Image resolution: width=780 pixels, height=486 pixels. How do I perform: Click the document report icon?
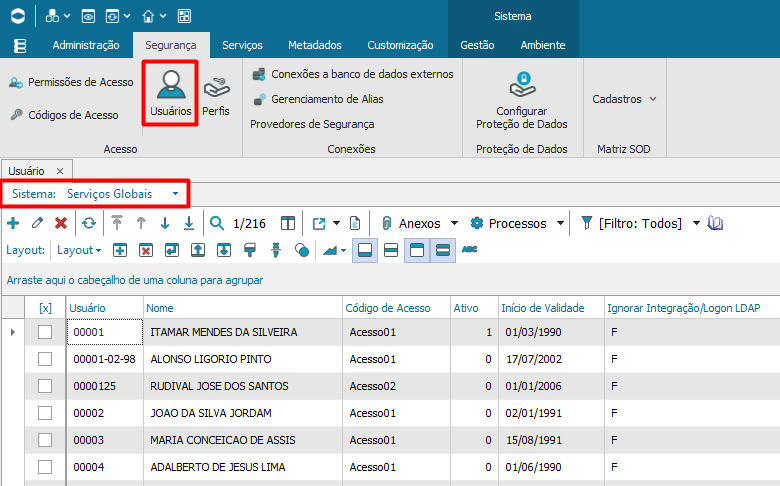coord(355,223)
